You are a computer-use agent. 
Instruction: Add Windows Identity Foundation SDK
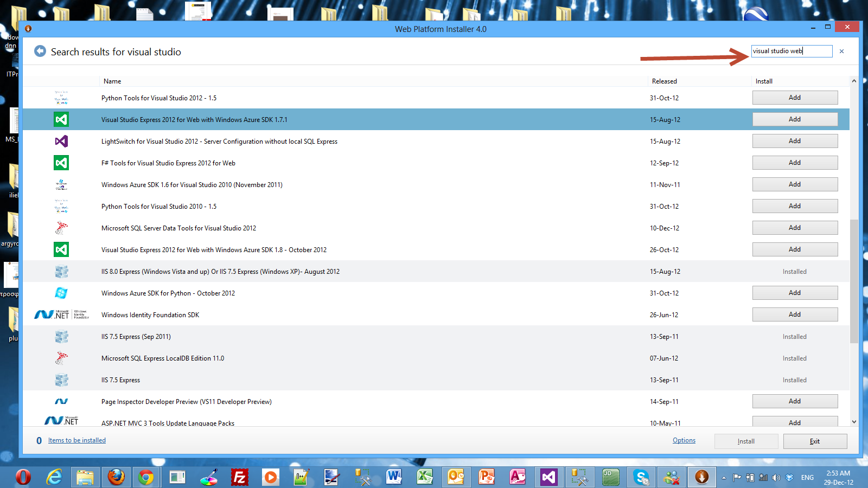[795, 314]
